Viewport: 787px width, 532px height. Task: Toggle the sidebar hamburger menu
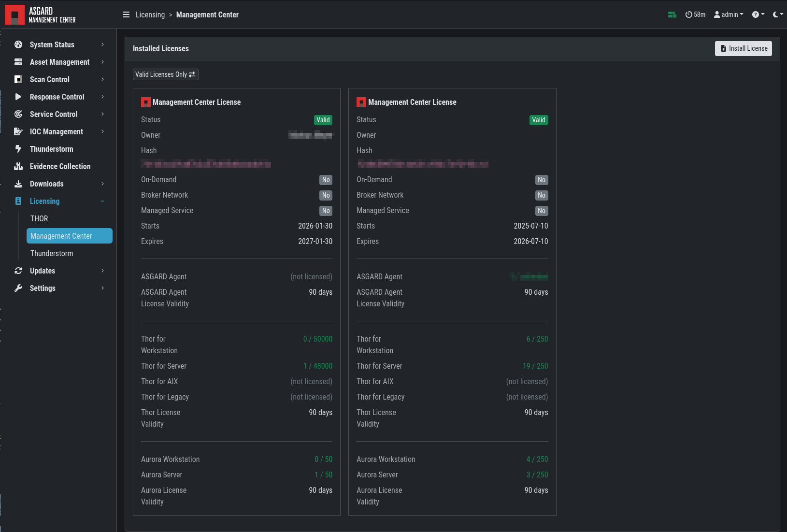(x=126, y=14)
